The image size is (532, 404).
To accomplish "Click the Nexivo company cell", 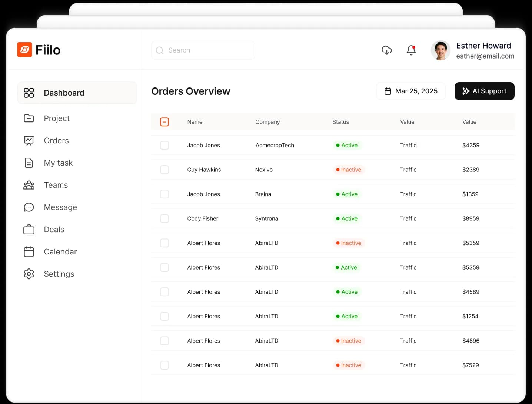I will (264, 170).
